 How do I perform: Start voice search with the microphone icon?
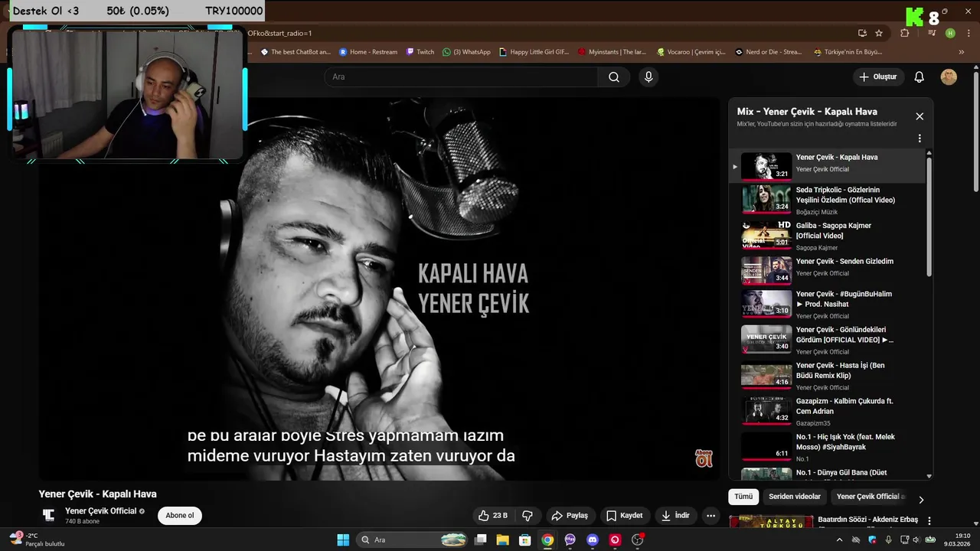(x=648, y=77)
